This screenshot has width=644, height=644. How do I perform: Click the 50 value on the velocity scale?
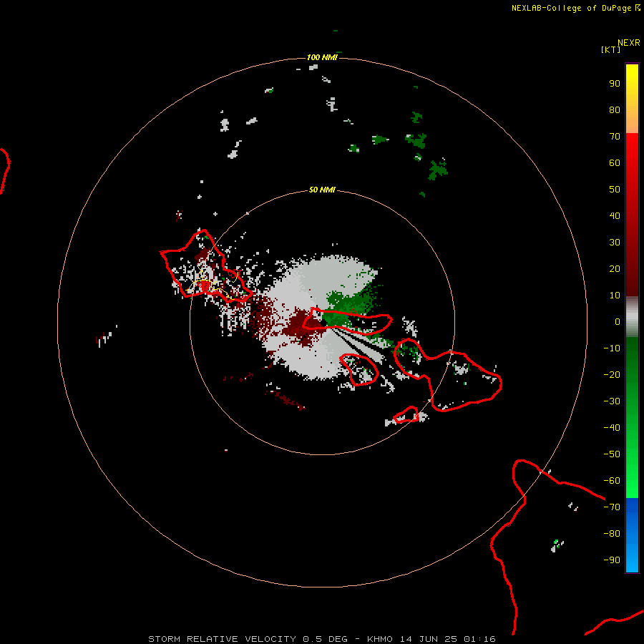coord(615,190)
